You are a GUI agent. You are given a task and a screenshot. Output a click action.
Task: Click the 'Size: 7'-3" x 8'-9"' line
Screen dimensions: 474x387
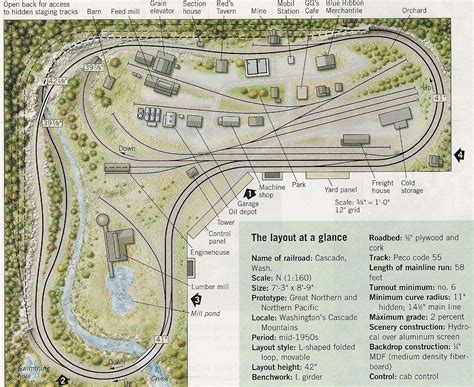(x=282, y=288)
